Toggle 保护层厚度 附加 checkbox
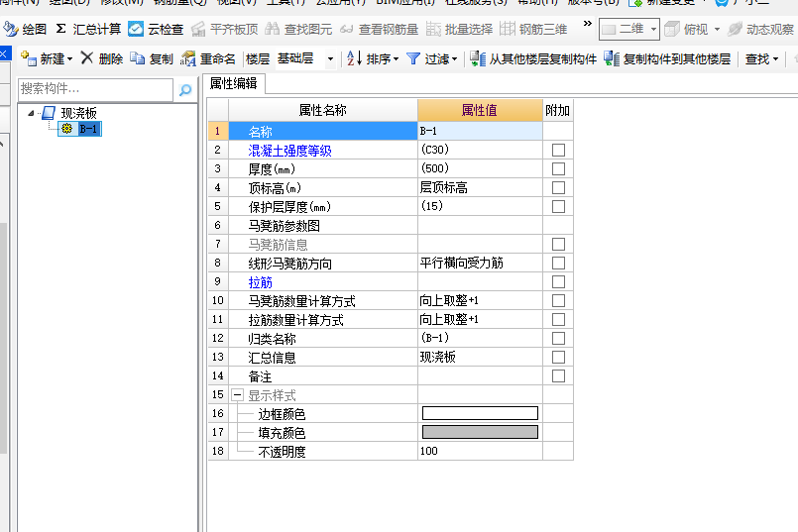The width and height of the screenshot is (798, 532). click(558, 206)
